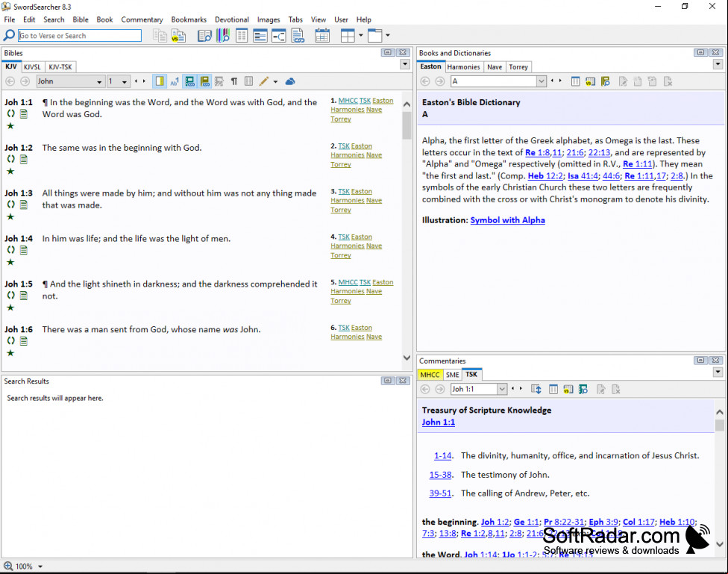Click the MHCC link beside verse 5
This screenshot has height=574, width=728.
[x=348, y=282]
